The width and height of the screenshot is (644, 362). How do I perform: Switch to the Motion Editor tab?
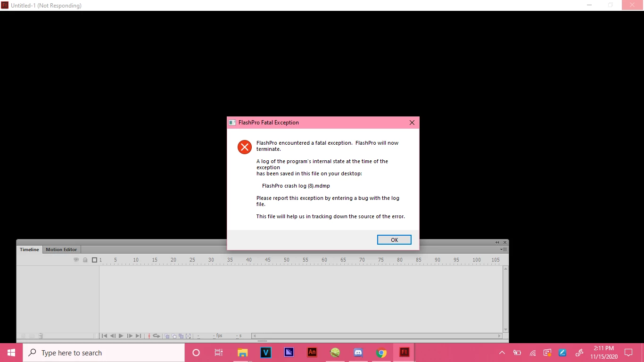point(61,249)
